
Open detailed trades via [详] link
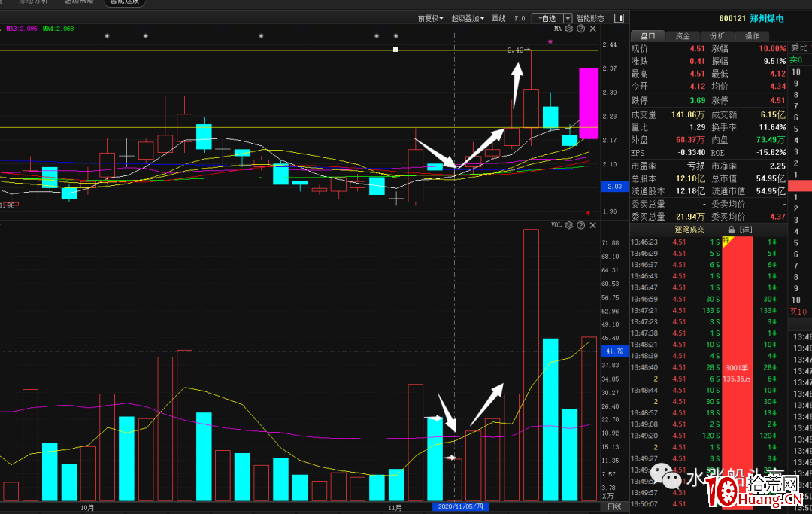coord(745,229)
